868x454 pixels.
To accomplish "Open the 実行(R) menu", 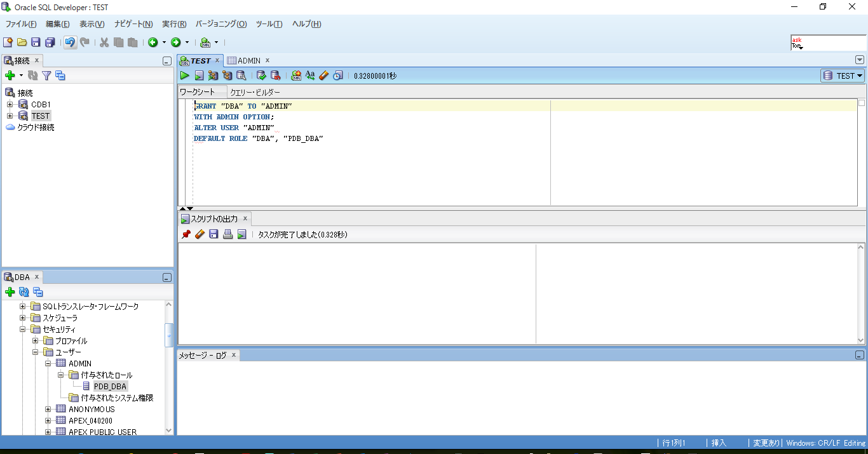I will point(174,24).
